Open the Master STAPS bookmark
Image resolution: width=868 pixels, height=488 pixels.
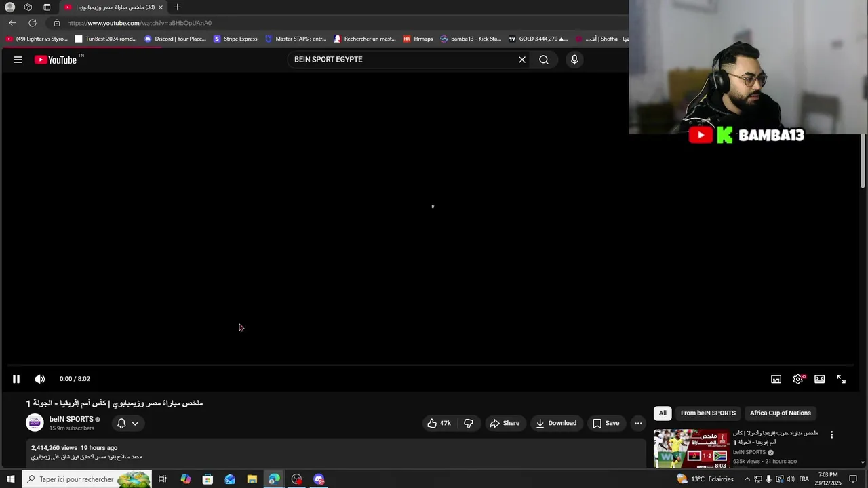[296, 39]
